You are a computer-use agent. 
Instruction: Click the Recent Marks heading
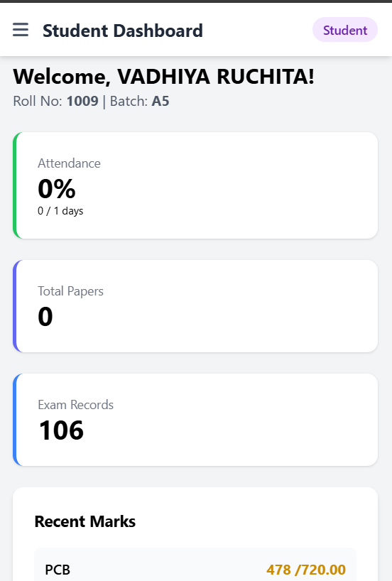(x=85, y=521)
